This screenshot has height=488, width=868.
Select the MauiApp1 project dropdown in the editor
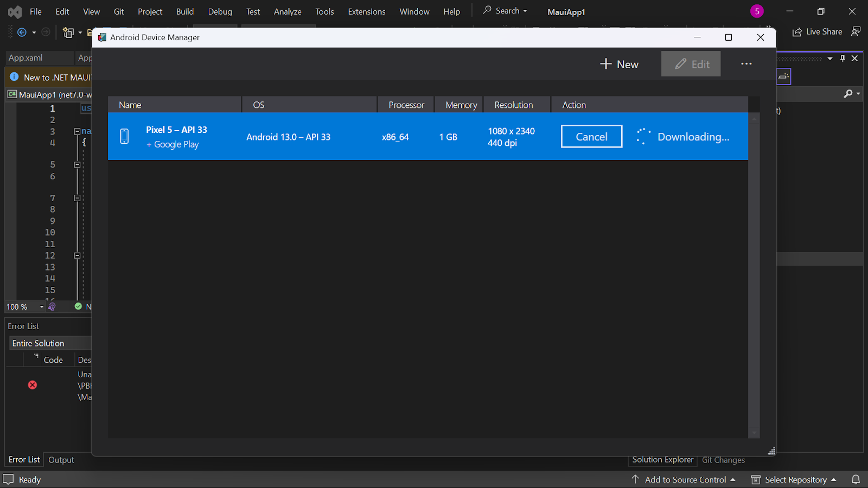[49, 94]
